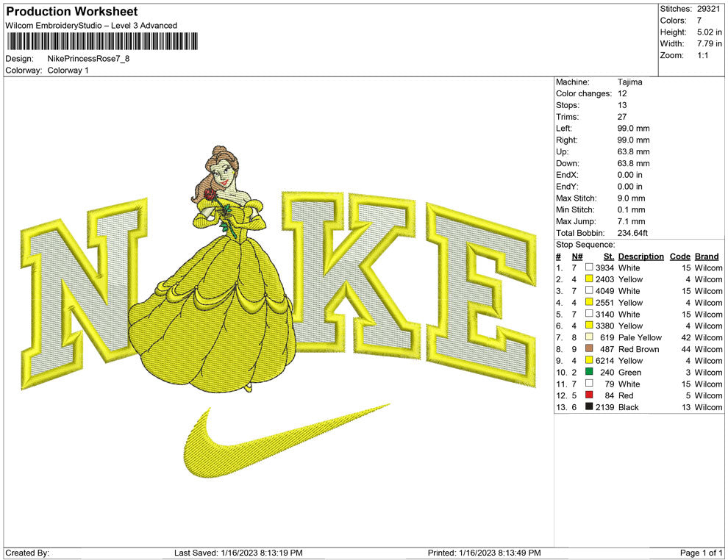728x560 pixels.
Task: Click the Printed timestamp in footer
Action: coord(485,553)
